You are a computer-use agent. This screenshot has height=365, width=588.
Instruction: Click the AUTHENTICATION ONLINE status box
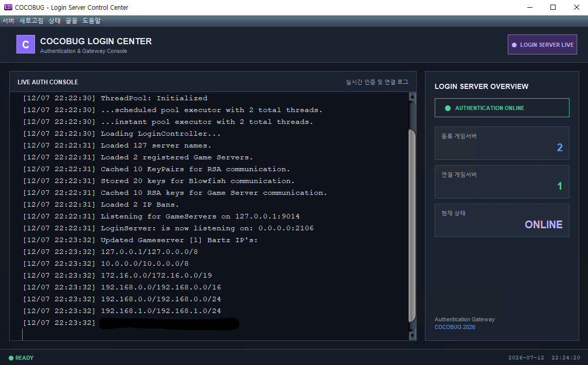(502, 108)
